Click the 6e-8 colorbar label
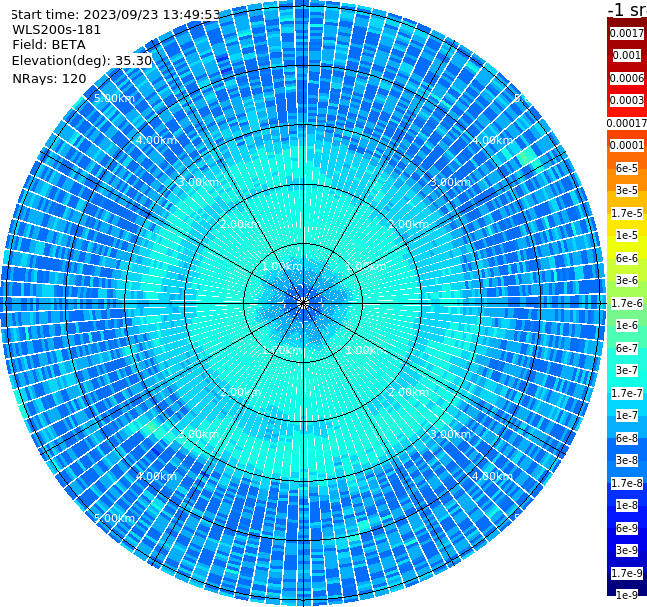Screen dimensions: 647x607 tap(627, 438)
